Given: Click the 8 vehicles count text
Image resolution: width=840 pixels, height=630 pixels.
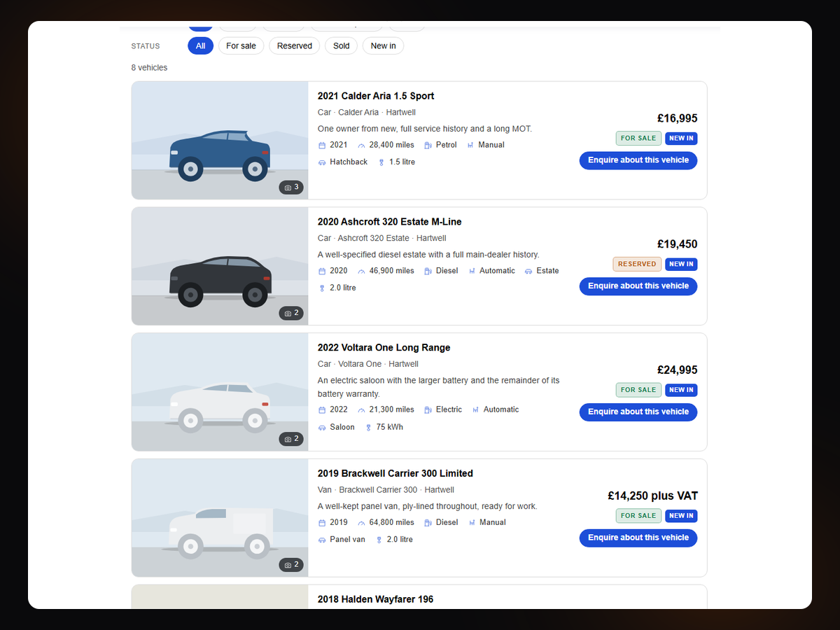Looking at the screenshot, I should click(x=149, y=68).
